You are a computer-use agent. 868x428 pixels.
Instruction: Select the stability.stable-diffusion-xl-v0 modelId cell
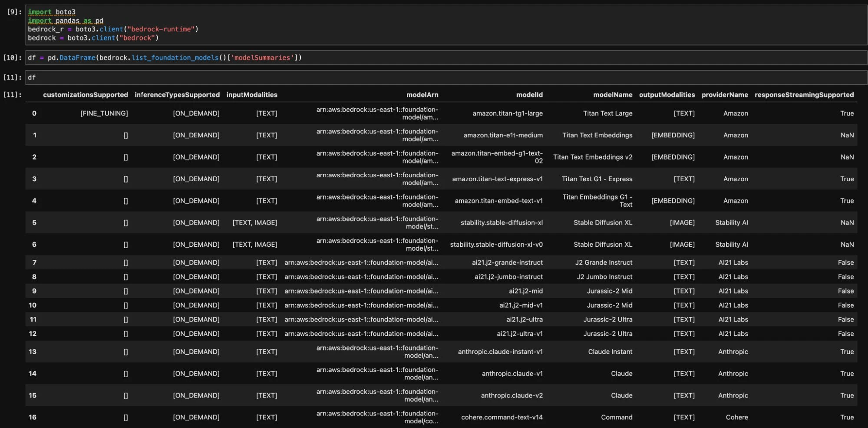(x=496, y=245)
